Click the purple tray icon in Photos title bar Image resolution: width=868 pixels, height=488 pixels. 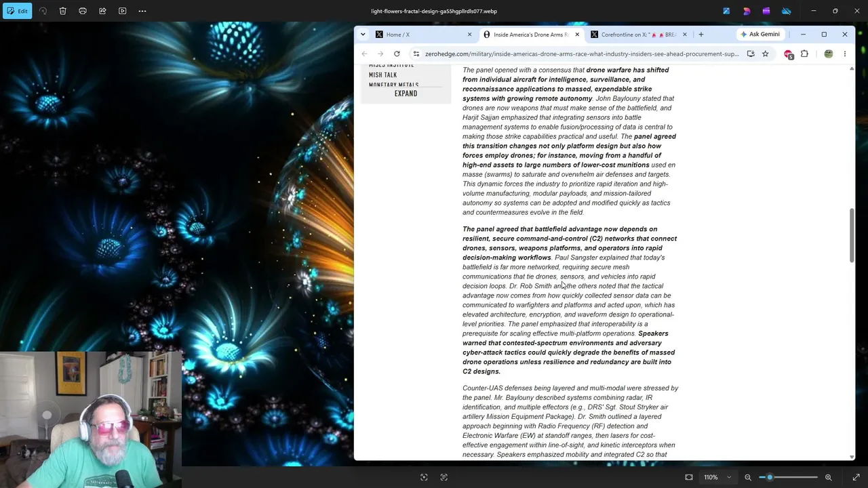(x=766, y=11)
